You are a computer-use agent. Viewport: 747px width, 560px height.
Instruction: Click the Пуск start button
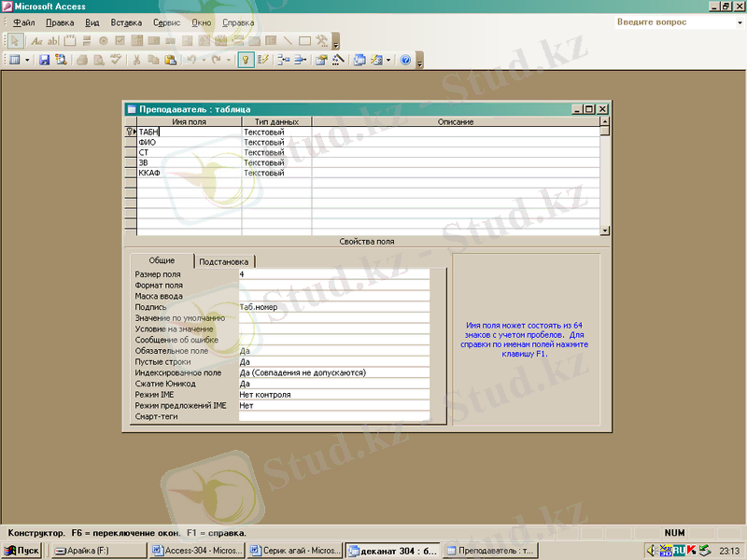click(x=21, y=551)
